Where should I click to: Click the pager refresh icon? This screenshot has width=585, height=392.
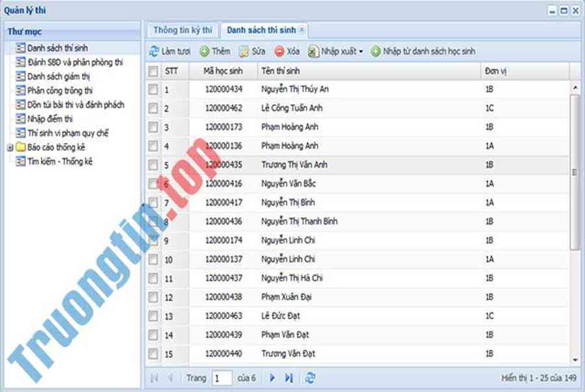[310, 378]
